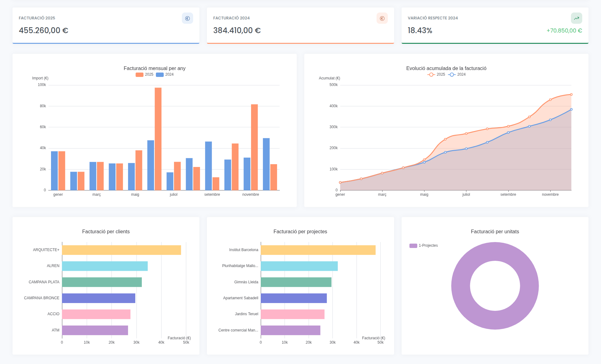Click the Gimnàs Lleida project bar
Screen dimensions: 601x364
(296, 282)
